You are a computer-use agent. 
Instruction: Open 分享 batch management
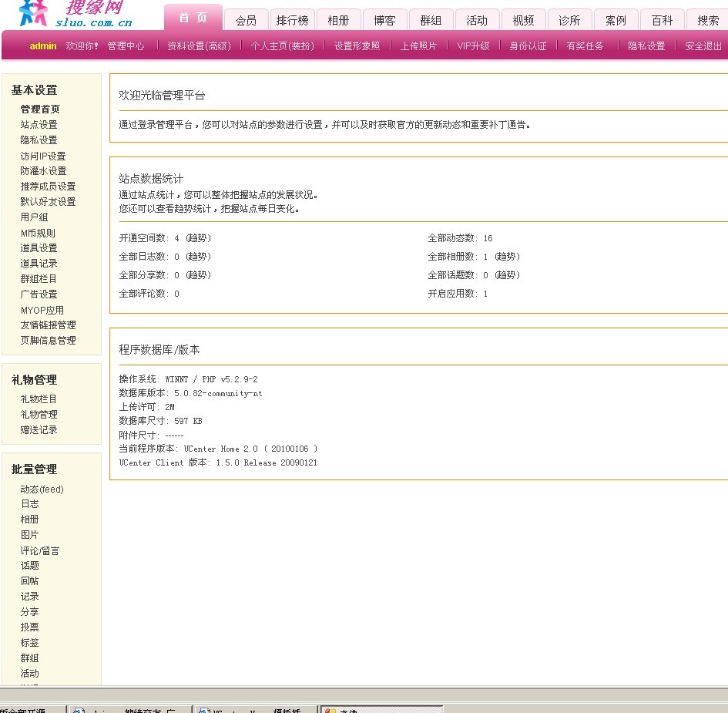(x=30, y=612)
